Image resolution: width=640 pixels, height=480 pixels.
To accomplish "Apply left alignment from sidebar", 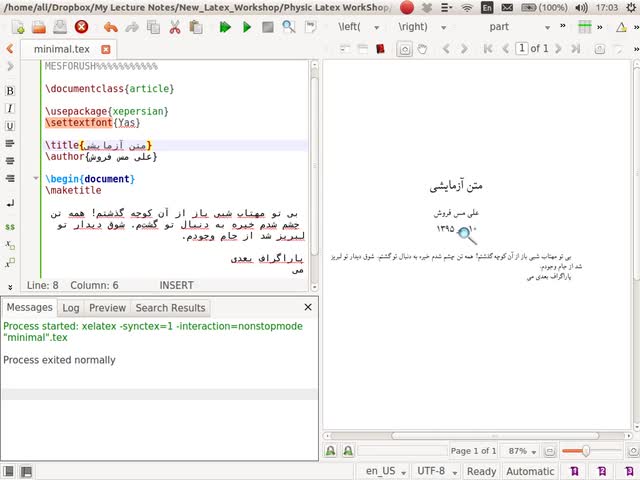I will tap(10, 143).
